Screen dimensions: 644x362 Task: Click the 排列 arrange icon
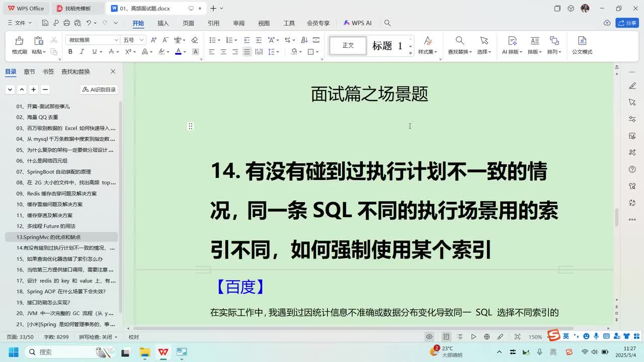click(x=554, y=41)
